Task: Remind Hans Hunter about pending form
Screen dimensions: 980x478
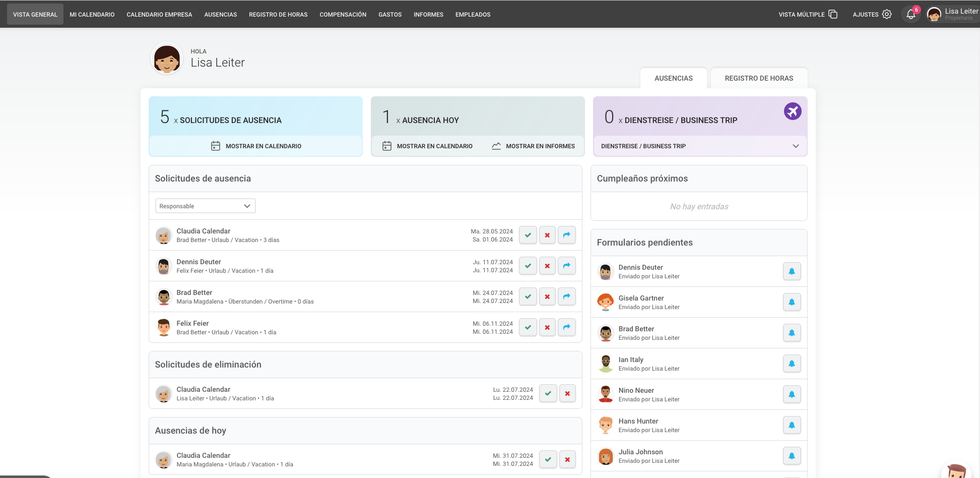Action: click(792, 425)
